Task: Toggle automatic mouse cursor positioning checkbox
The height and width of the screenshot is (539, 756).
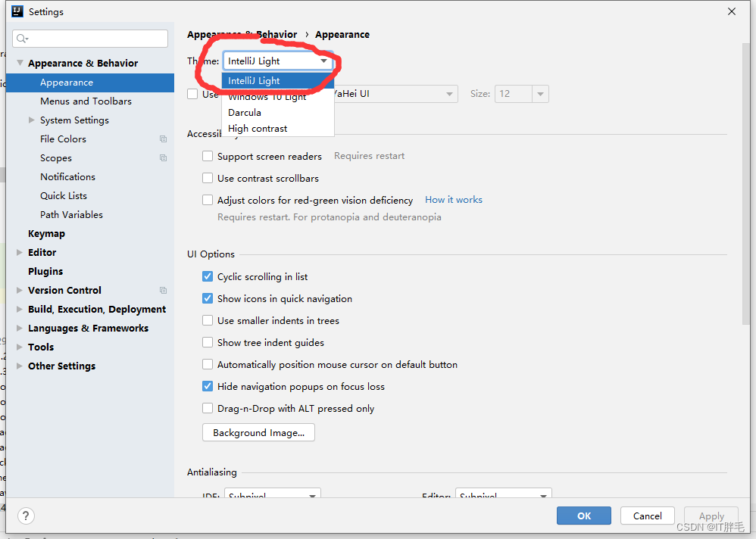Action: pyautogui.click(x=208, y=365)
